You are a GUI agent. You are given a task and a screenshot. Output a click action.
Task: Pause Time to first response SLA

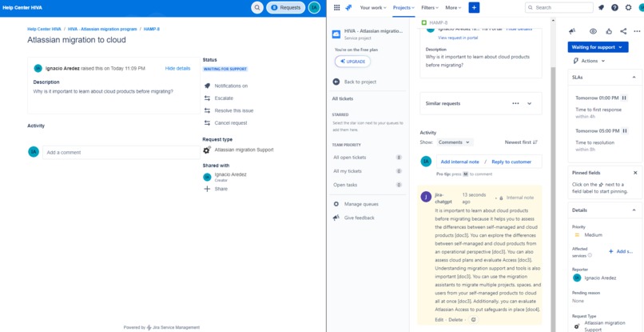[x=624, y=98]
